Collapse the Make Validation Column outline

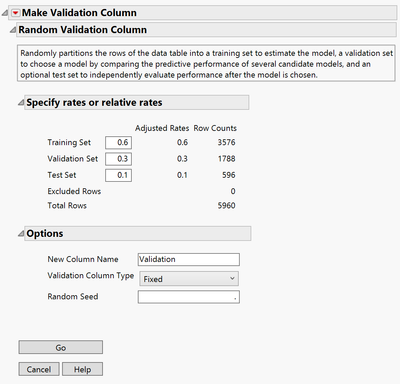(5, 13)
